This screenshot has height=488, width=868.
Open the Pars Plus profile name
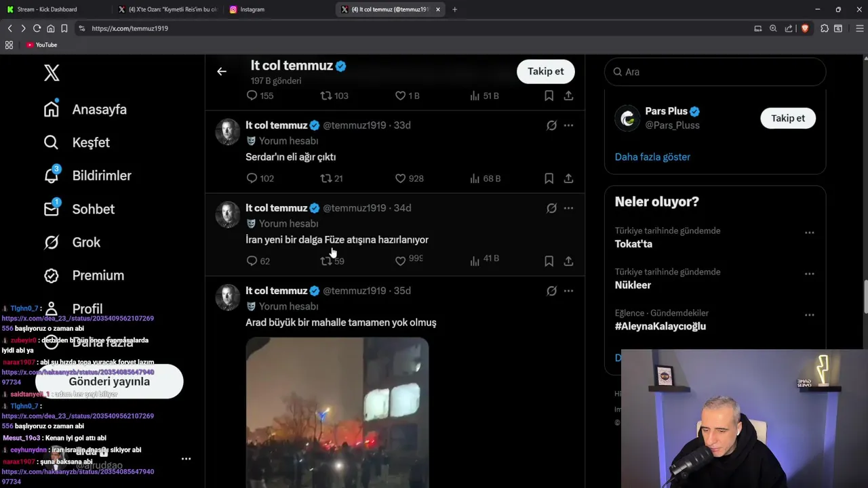point(666,111)
